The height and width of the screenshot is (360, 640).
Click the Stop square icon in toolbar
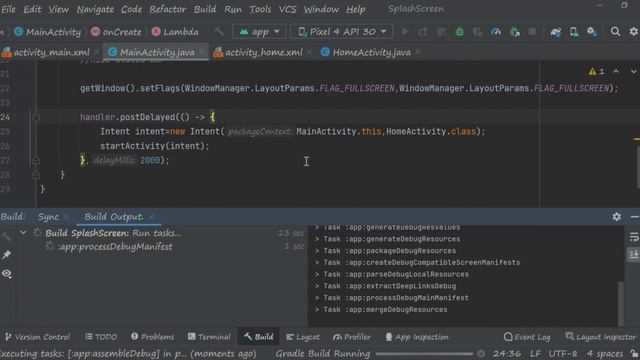tap(532, 31)
